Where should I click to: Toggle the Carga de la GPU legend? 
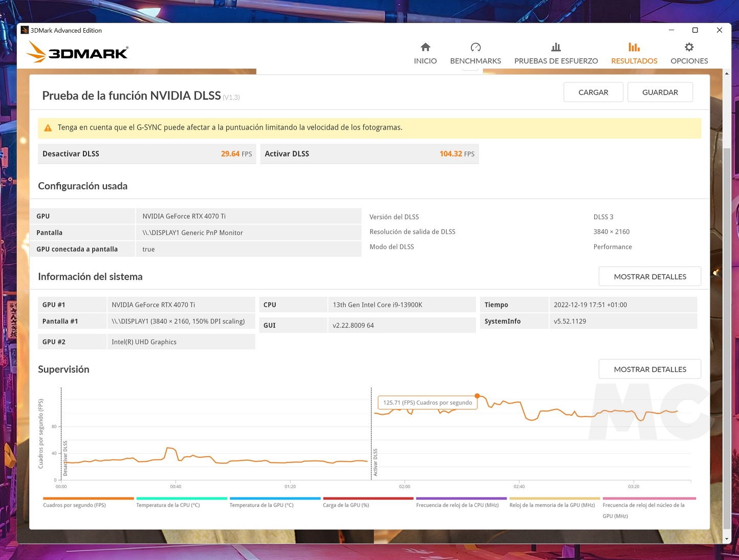(346, 505)
